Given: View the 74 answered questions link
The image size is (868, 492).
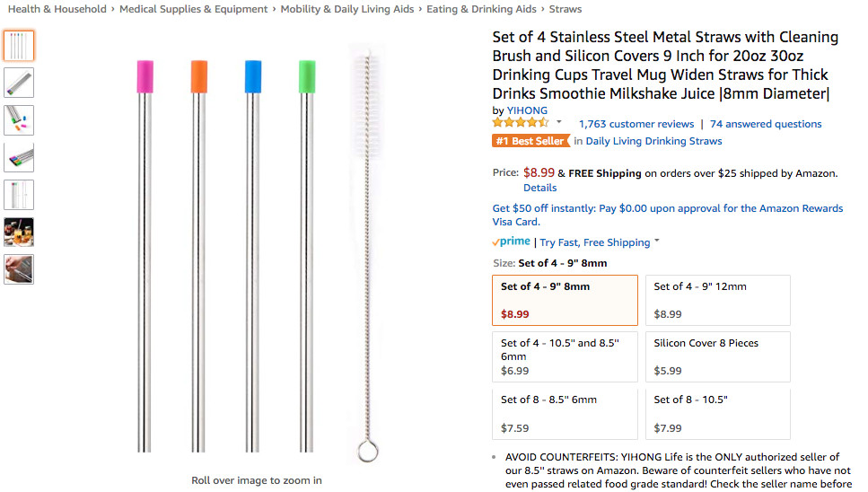Looking at the screenshot, I should (x=766, y=124).
